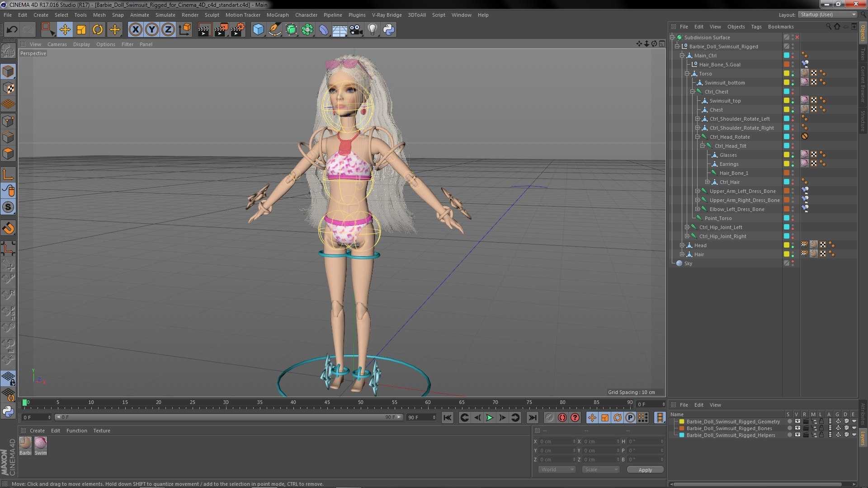This screenshot has height=488, width=868.
Task: Open the MoGraph menu
Action: tap(278, 15)
